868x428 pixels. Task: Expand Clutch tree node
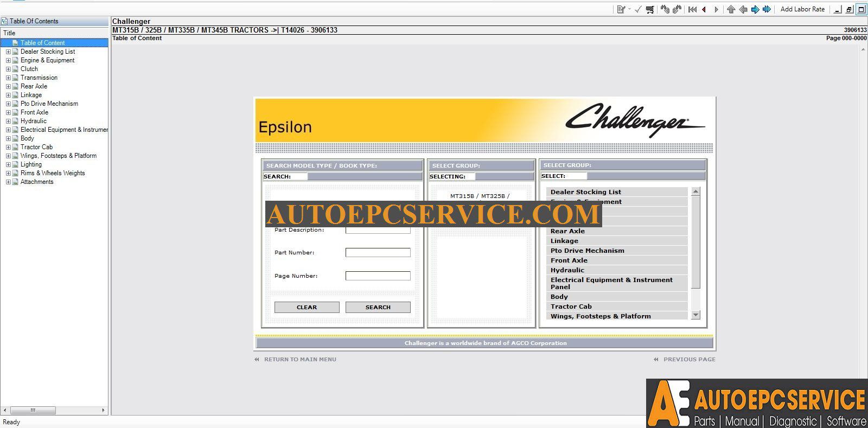tap(8, 69)
